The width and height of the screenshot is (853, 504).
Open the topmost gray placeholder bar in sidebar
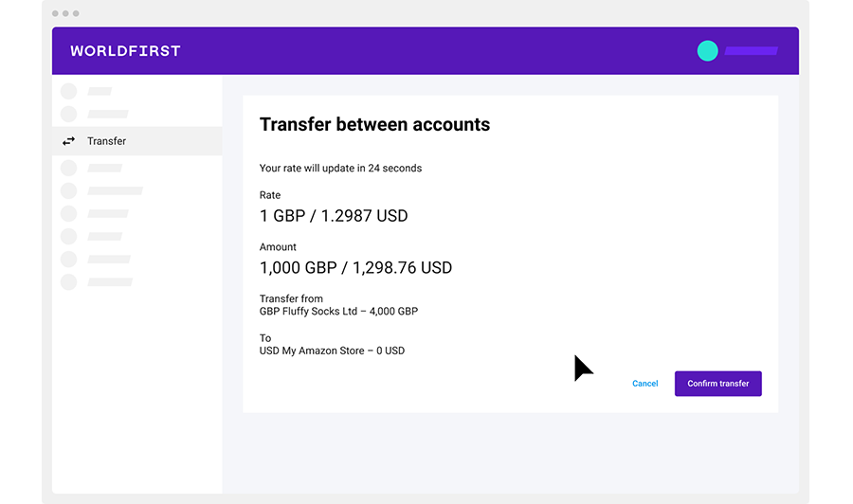pyautogui.click(x=100, y=91)
